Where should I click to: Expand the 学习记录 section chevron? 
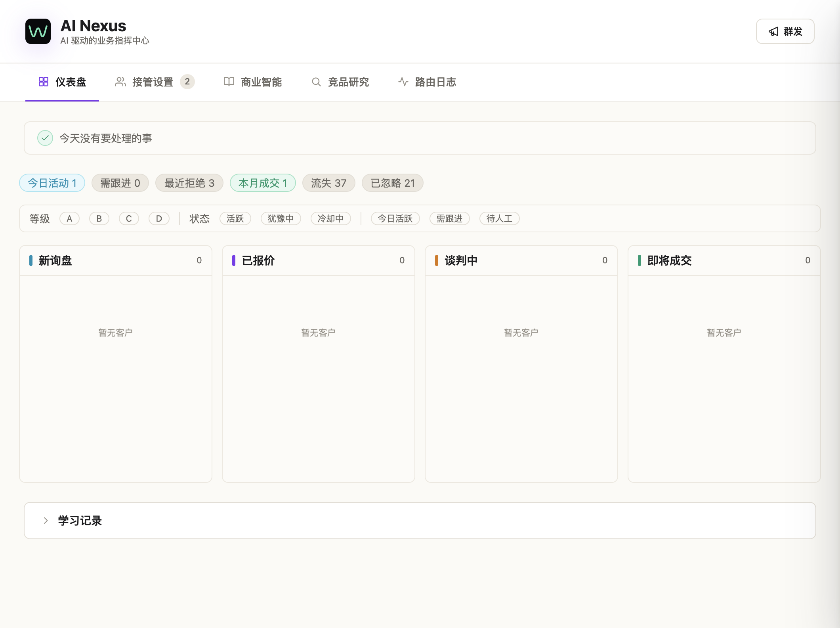tap(46, 521)
